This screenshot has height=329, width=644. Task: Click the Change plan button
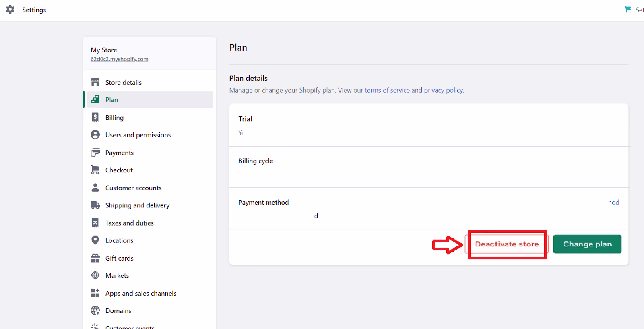click(x=587, y=244)
